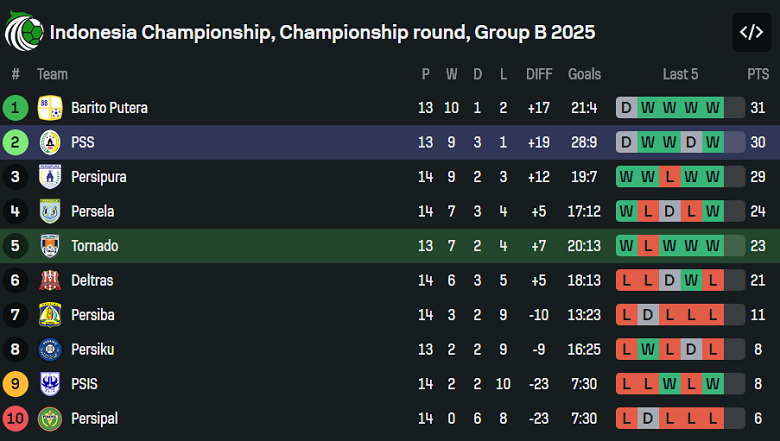
Task: Click the Persipal club logo
Action: [x=50, y=418]
